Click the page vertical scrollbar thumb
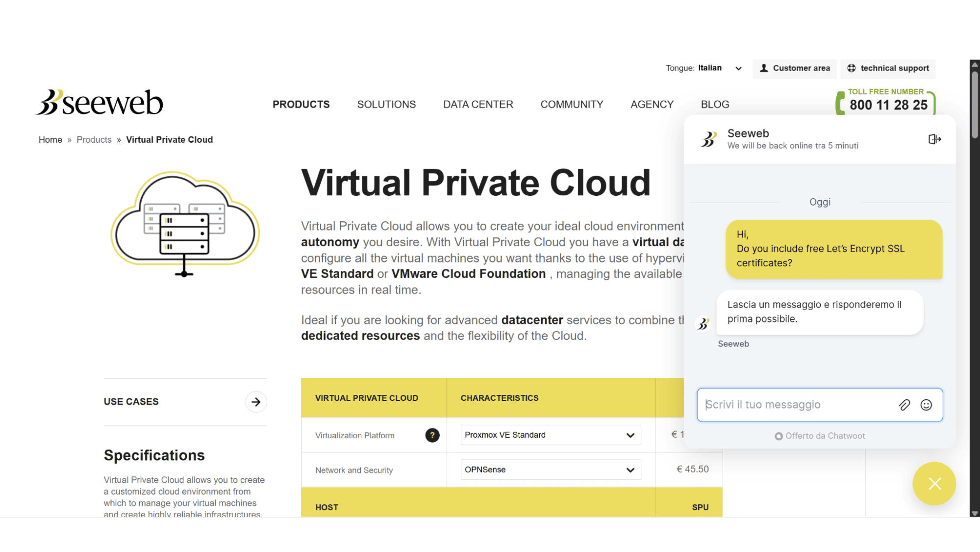The image size is (980, 552). pos(975,104)
